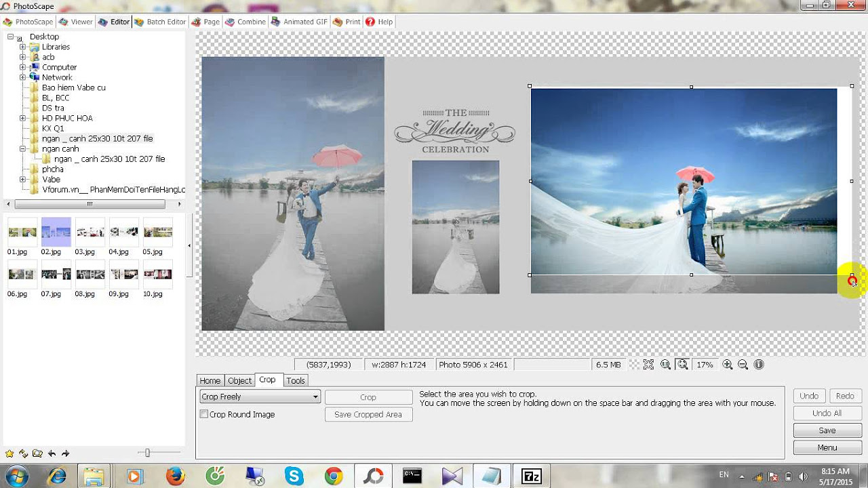Expand the acb tree node
The image size is (868, 488).
point(22,57)
